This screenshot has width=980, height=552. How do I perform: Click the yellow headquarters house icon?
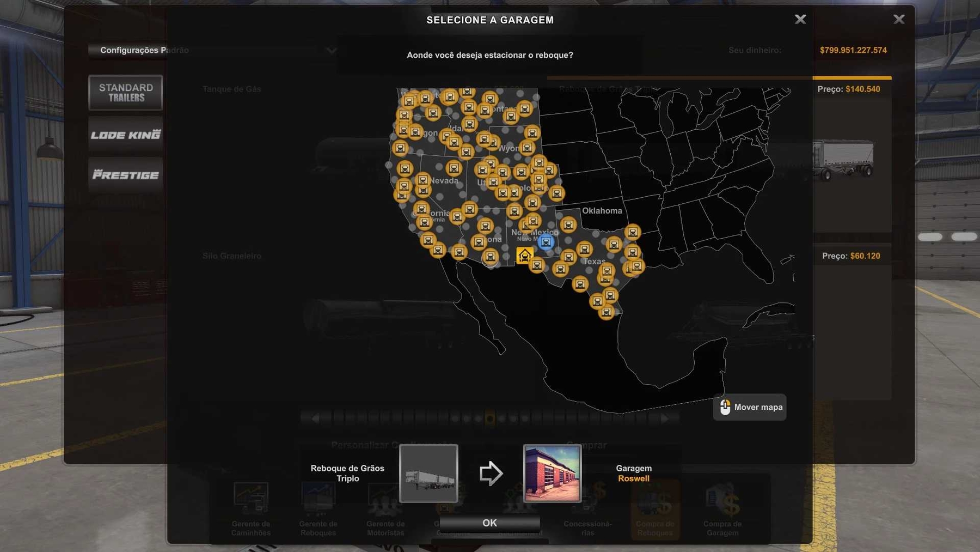524,255
